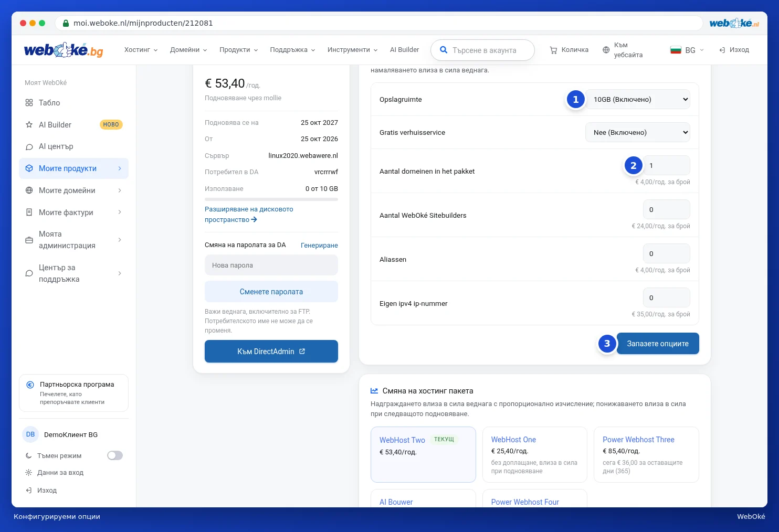The width and height of the screenshot is (779, 532).
Task: Click the Моите домейни globe icon
Action: coord(29,190)
